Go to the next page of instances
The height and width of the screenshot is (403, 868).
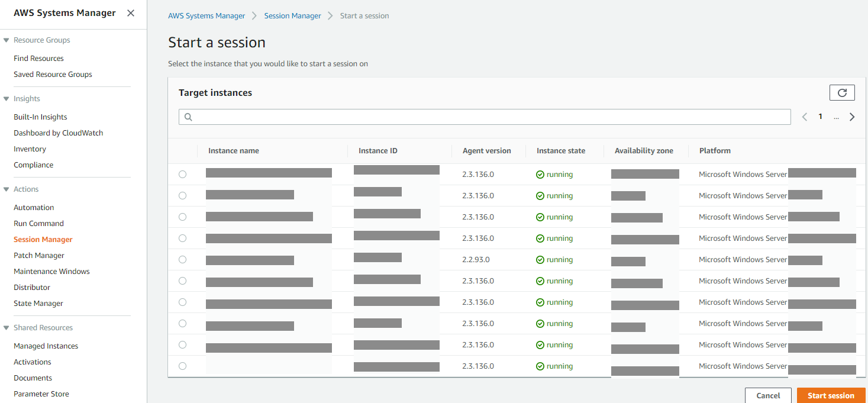pyautogui.click(x=852, y=117)
